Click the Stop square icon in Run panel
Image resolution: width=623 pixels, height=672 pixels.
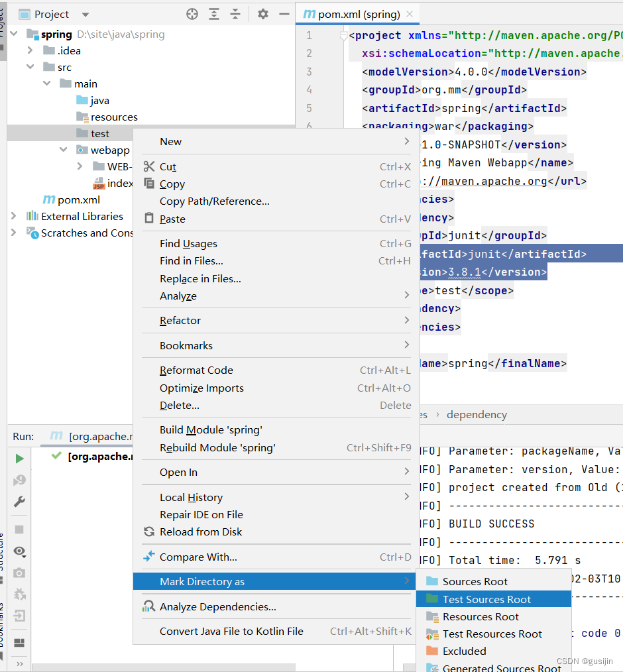click(19, 530)
